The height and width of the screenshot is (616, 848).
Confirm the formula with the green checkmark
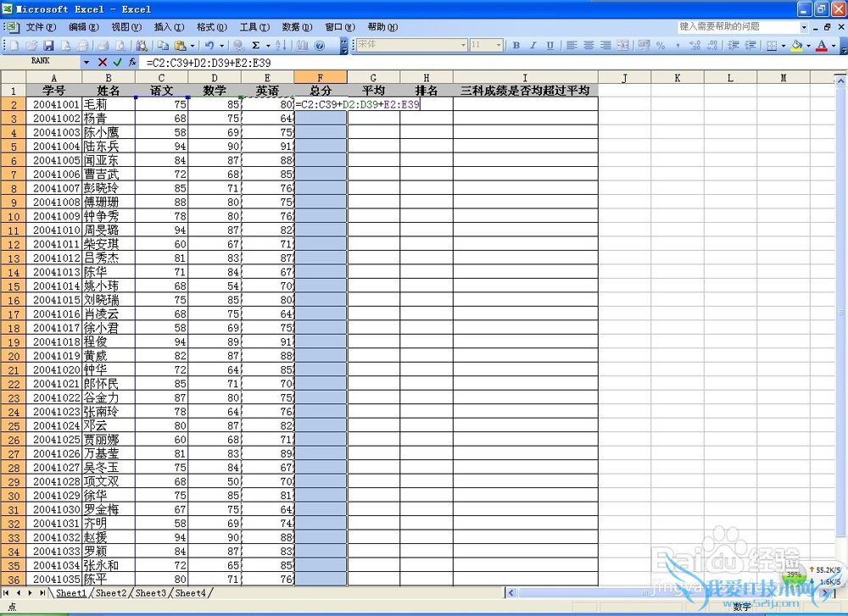point(117,63)
